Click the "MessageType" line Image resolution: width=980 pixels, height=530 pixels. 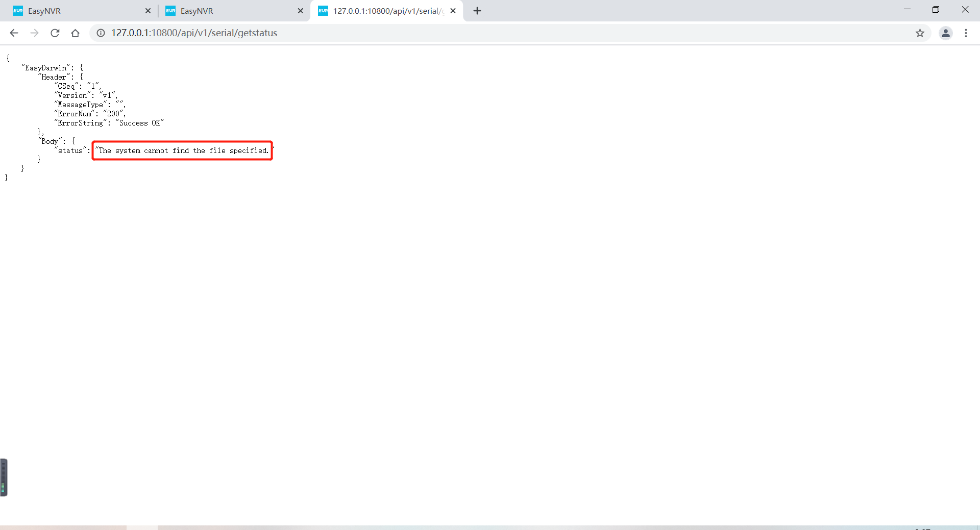pos(90,105)
